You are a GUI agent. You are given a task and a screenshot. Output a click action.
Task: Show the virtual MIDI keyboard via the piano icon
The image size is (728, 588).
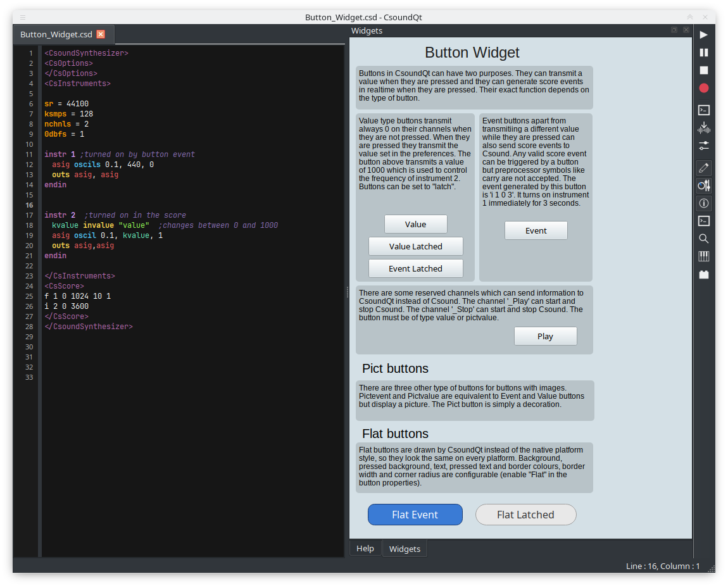pos(704,256)
